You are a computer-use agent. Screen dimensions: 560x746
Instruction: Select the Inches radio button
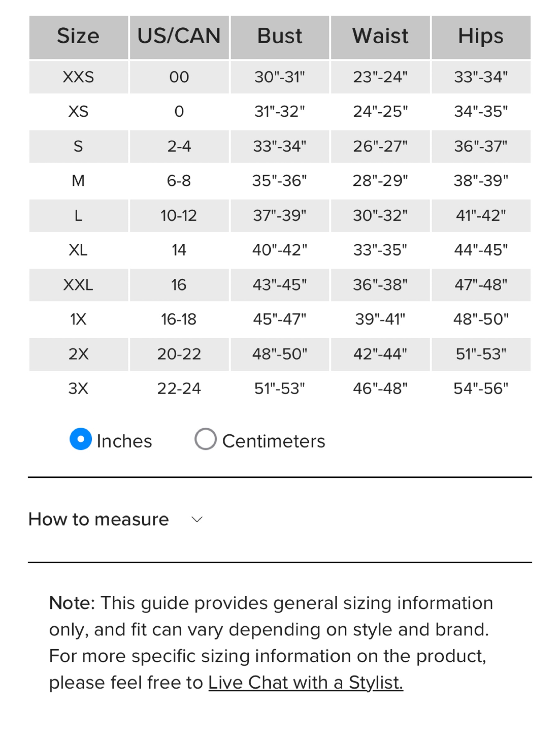pos(81,439)
